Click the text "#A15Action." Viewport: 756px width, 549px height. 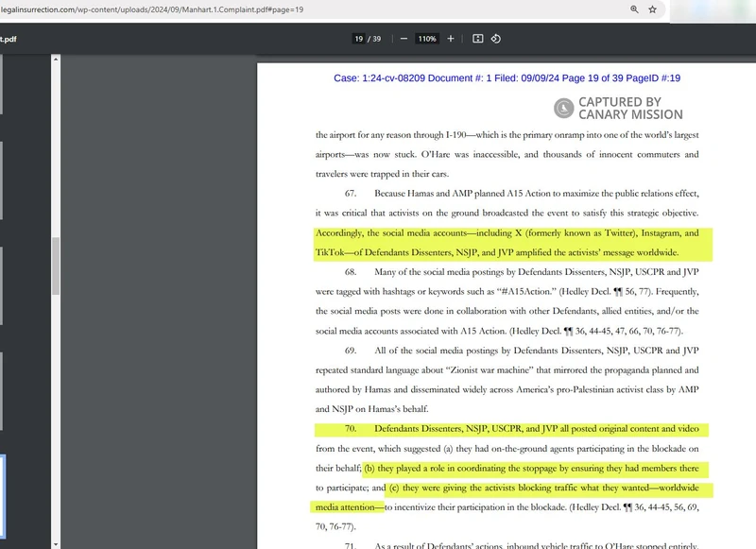(x=526, y=292)
